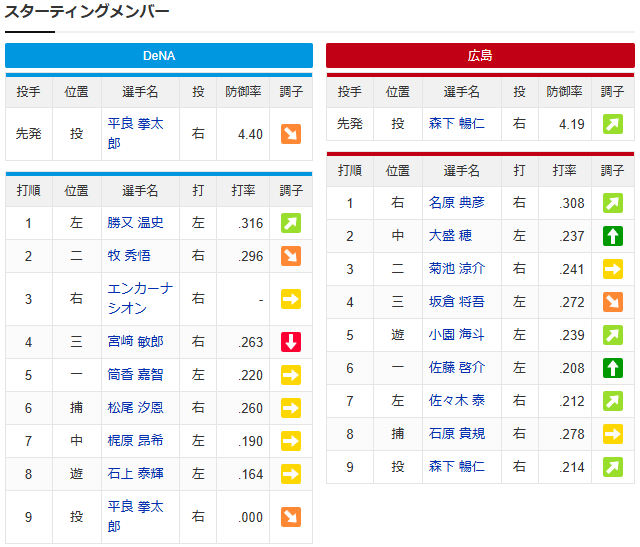Click batting average .296
The width and height of the screenshot is (640, 547).
click(251, 256)
